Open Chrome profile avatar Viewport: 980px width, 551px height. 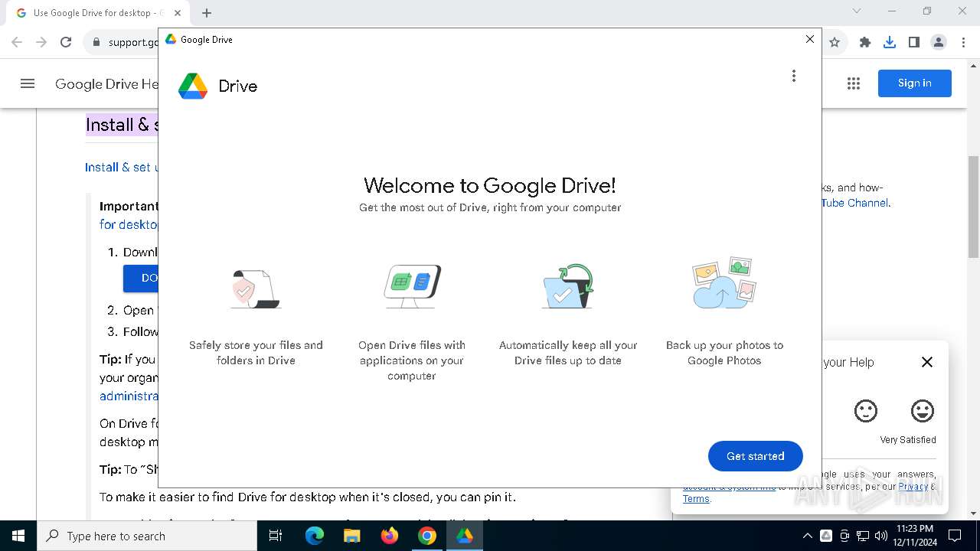939,42
